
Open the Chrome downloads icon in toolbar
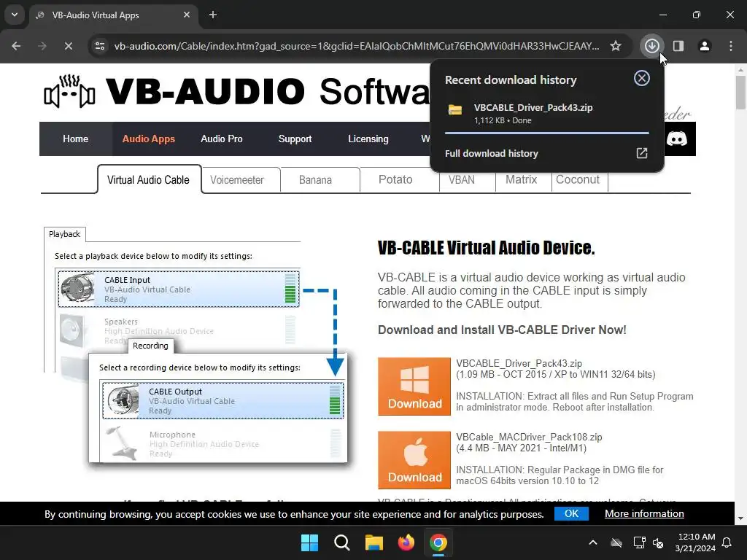(651, 46)
